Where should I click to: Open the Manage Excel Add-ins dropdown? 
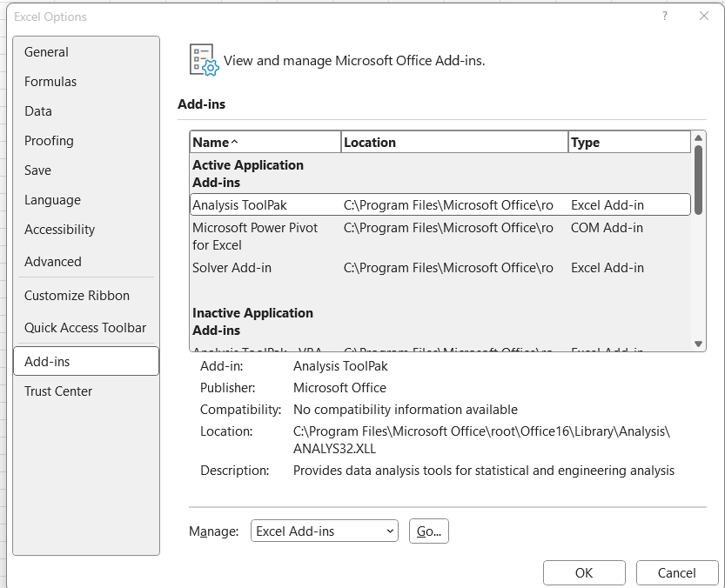(x=324, y=531)
